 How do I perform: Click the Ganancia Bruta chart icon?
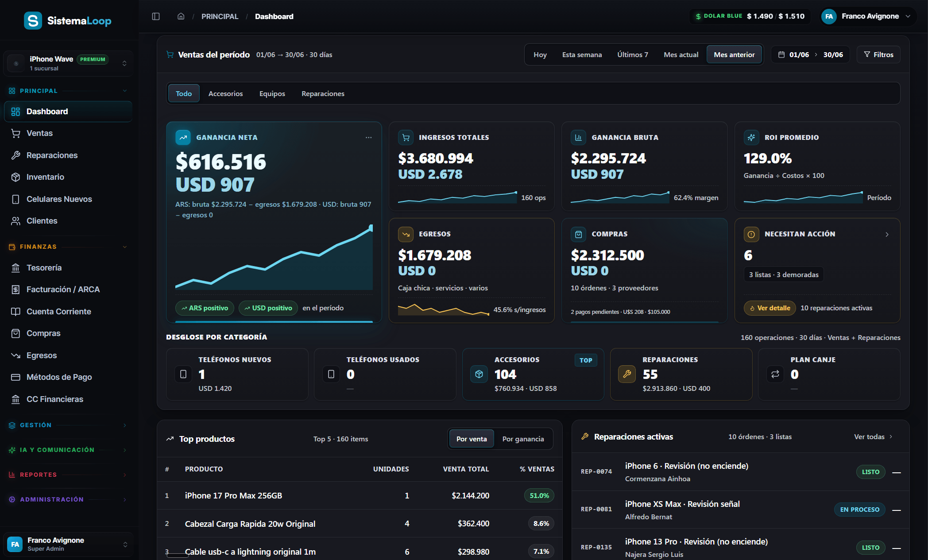tap(578, 138)
